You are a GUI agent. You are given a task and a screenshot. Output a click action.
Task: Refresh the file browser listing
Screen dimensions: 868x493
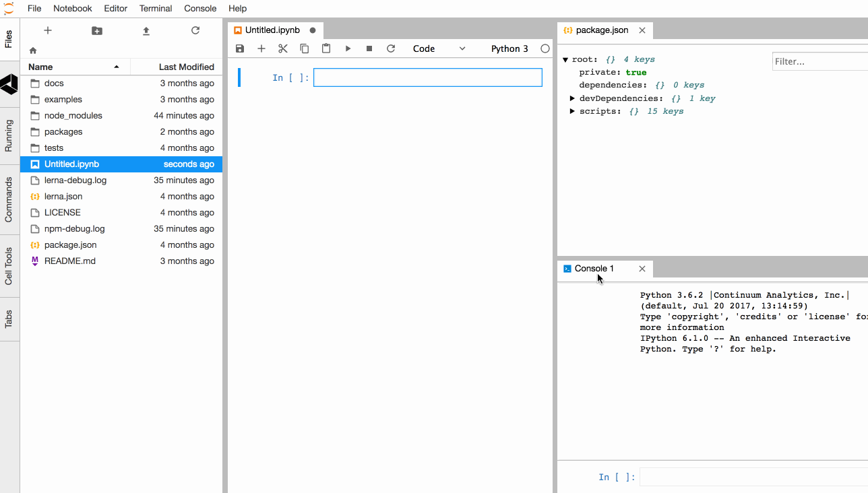tap(195, 30)
